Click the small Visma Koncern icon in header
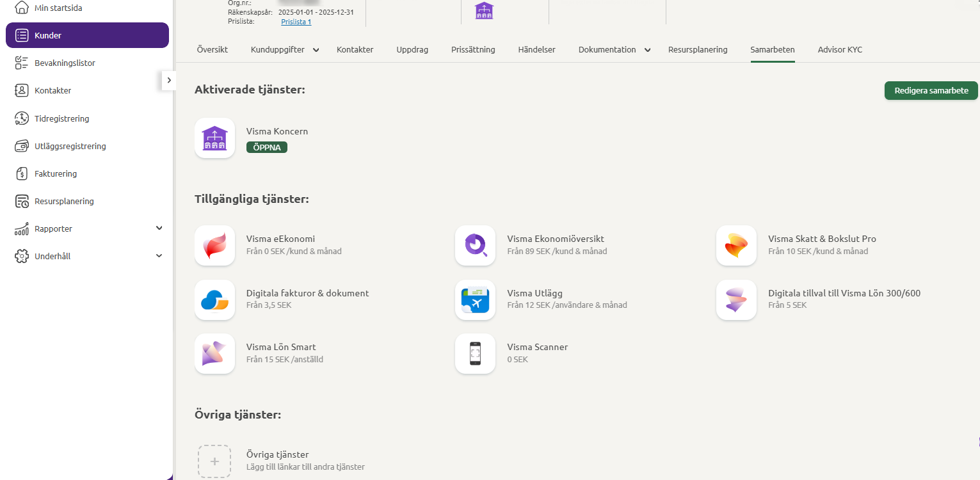 [x=484, y=10]
